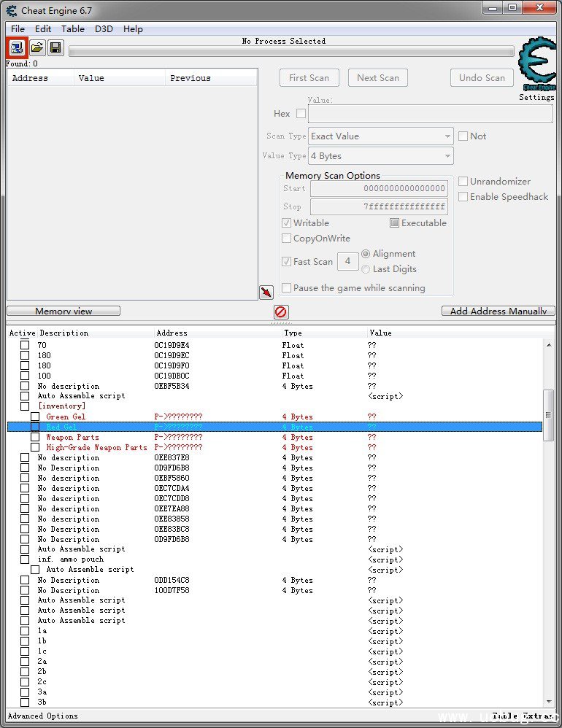
Task: Enable Speedhack checkbox
Action: coord(463,197)
